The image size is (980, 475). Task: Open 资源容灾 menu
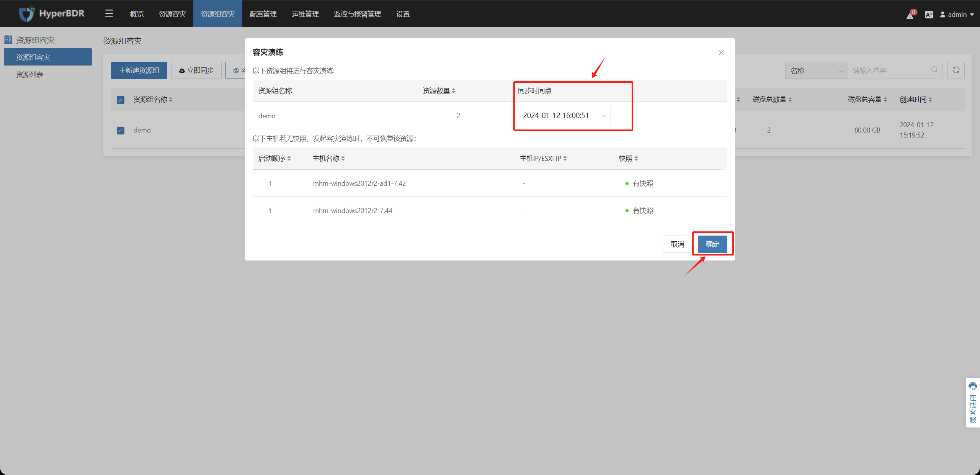pos(172,14)
